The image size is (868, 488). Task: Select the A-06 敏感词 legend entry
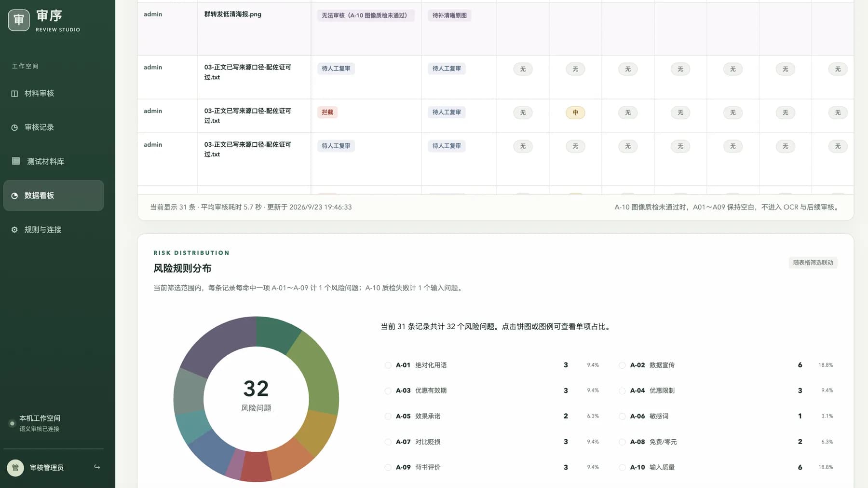tap(727, 417)
